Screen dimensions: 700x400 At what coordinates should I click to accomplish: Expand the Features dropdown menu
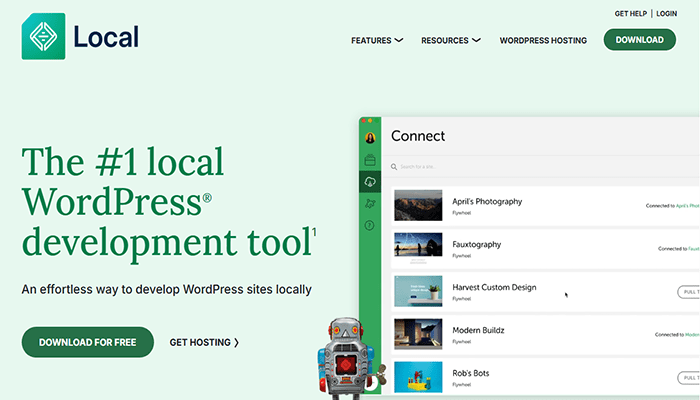coord(377,41)
